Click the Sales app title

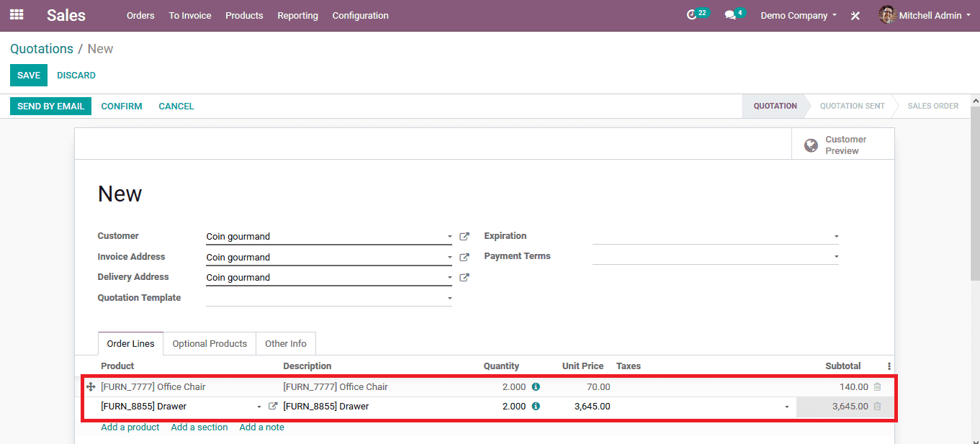pyautogui.click(x=66, y=15)
